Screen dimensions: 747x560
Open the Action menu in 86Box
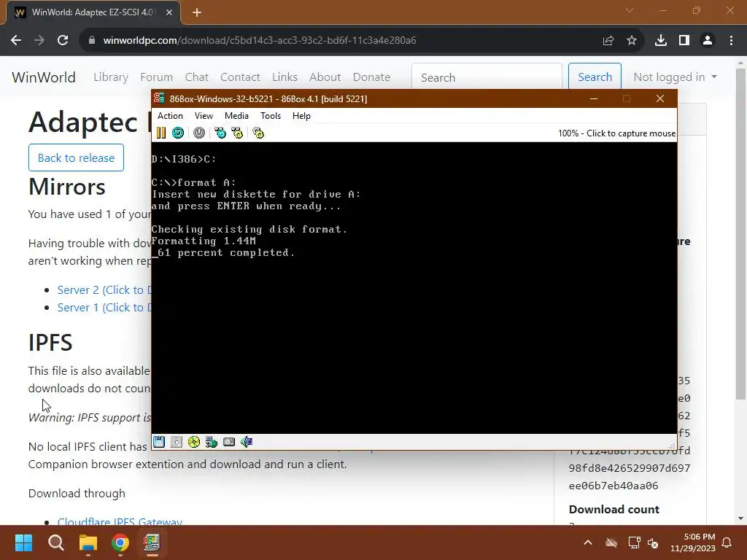[170, 116]
